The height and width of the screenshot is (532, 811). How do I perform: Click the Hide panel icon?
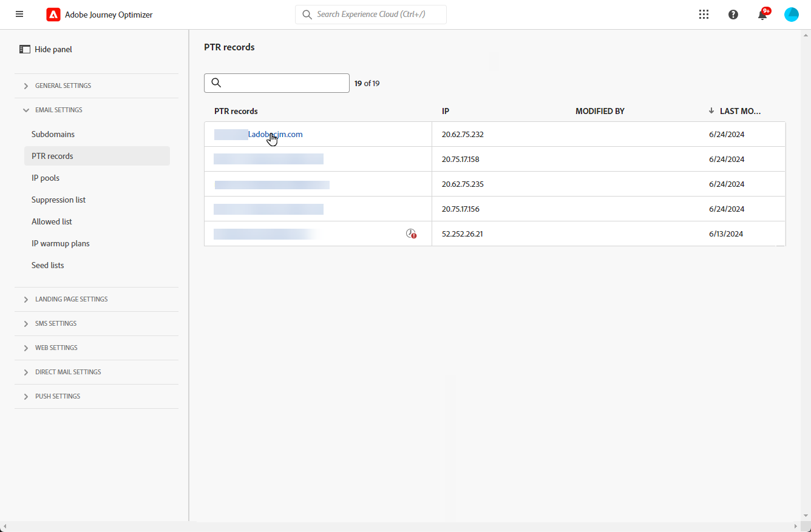25,49
